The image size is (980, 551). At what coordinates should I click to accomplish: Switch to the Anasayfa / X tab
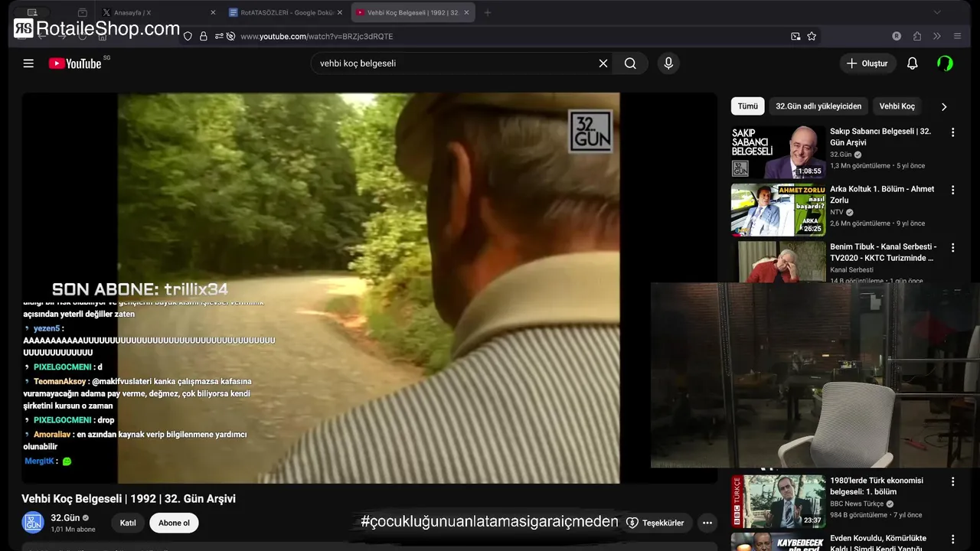(158, 12)
